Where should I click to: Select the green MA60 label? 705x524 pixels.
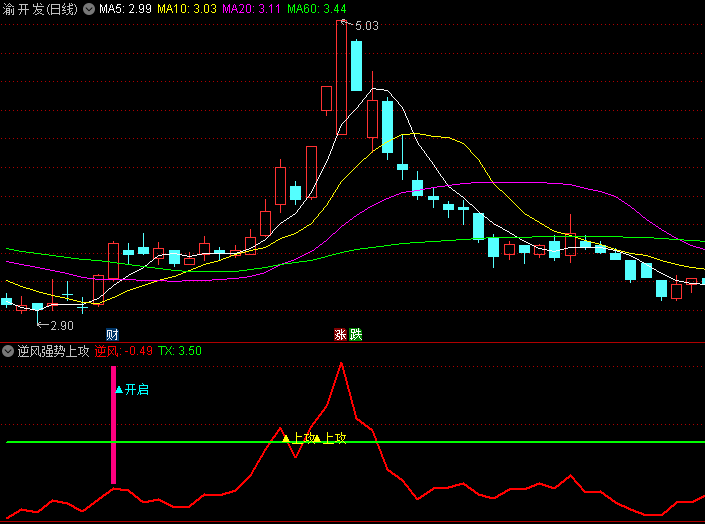(317, 9)
